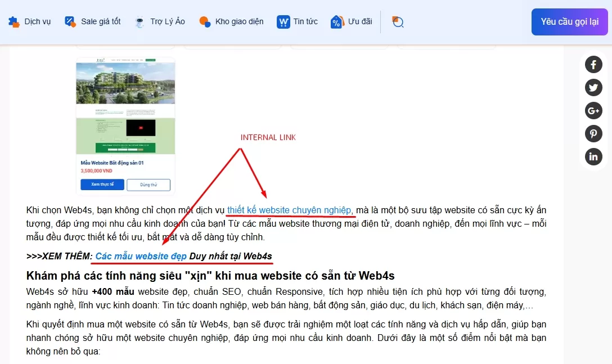This screenshot has height=364, width=612.
Task: Open Kho giao diện menu item
Action: coord(239,21)
